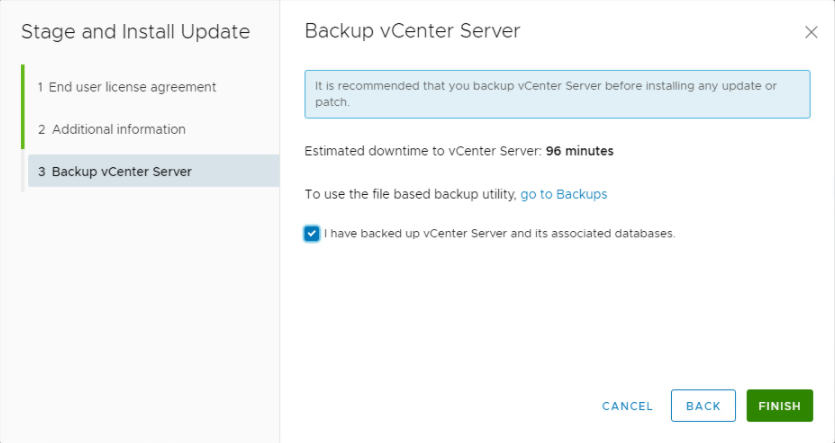Click the step indicator bar beside step 3
Screen dimensions: 835x443
(23, 171)
